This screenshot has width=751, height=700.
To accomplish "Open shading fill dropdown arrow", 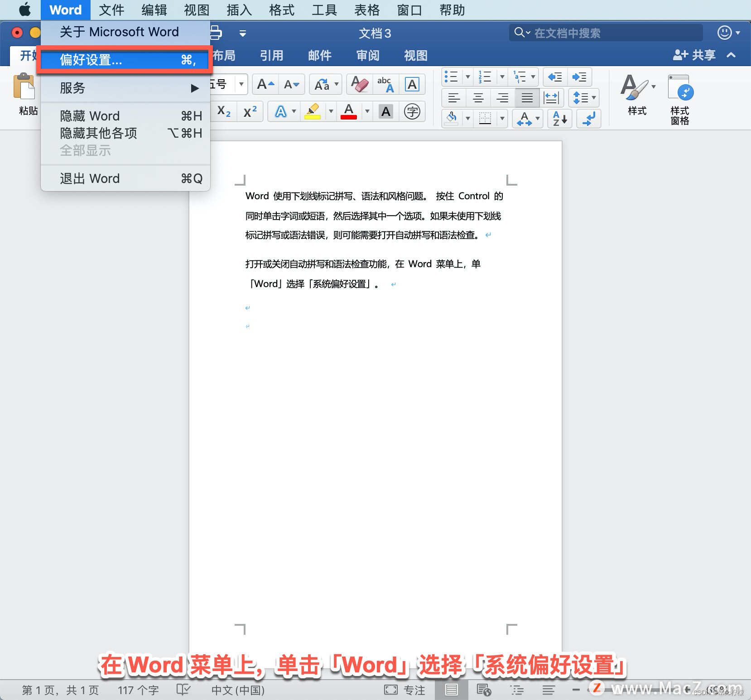I will 468,119.
